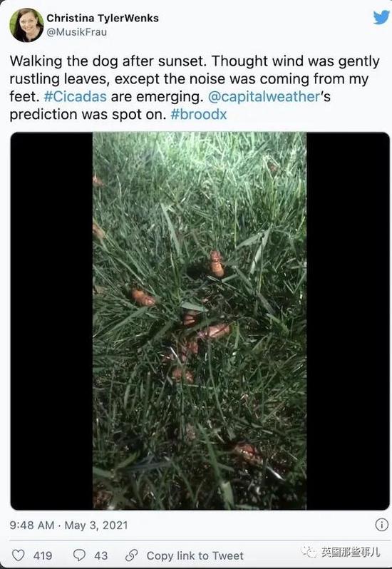Click the left black bar of video
Viewport: 392px width, 569px height.
(51, 321)
